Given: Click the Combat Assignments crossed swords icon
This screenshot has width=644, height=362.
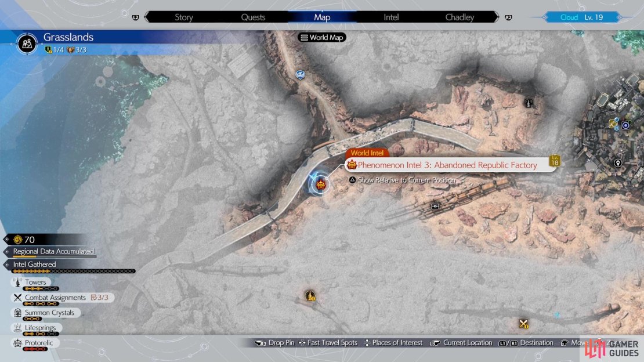Looking at the screenshot, I should click(17, 298).
